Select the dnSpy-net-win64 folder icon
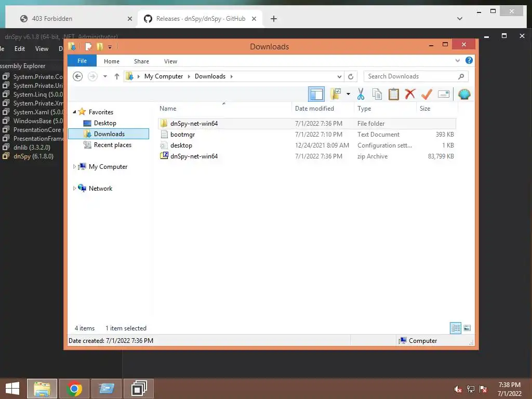Viewport: 532px width, 399px height. click(x=164, y=123)
